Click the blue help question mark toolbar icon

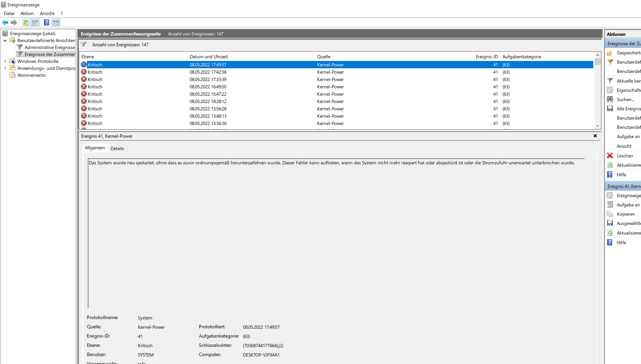pos(46,23)
